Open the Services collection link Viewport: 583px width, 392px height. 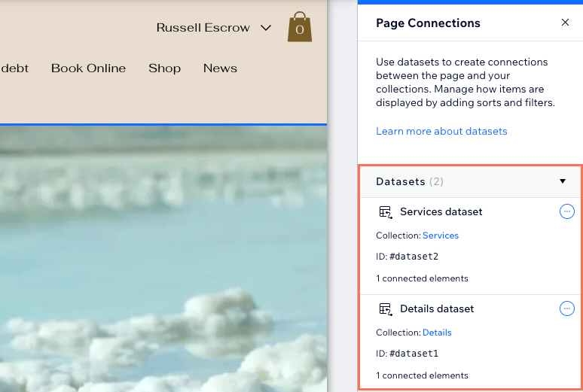point(441,236)
